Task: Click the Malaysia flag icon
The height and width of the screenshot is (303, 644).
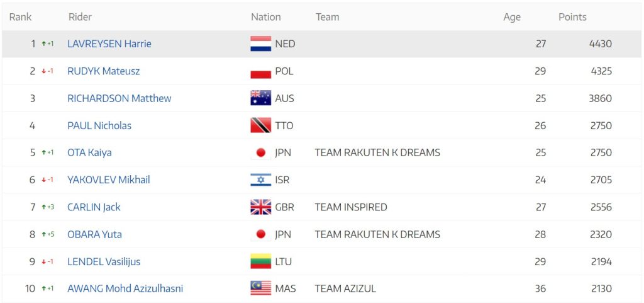Action: tap(261, 289)
